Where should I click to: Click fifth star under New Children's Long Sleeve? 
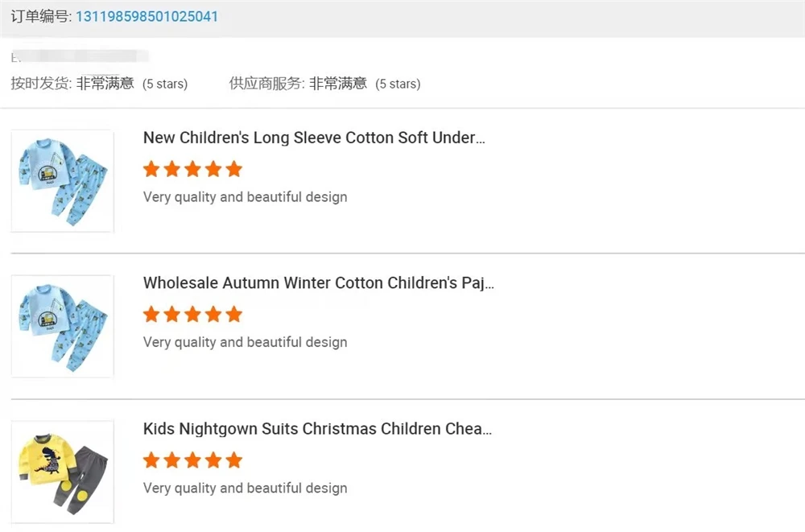(x=234, y=169)
